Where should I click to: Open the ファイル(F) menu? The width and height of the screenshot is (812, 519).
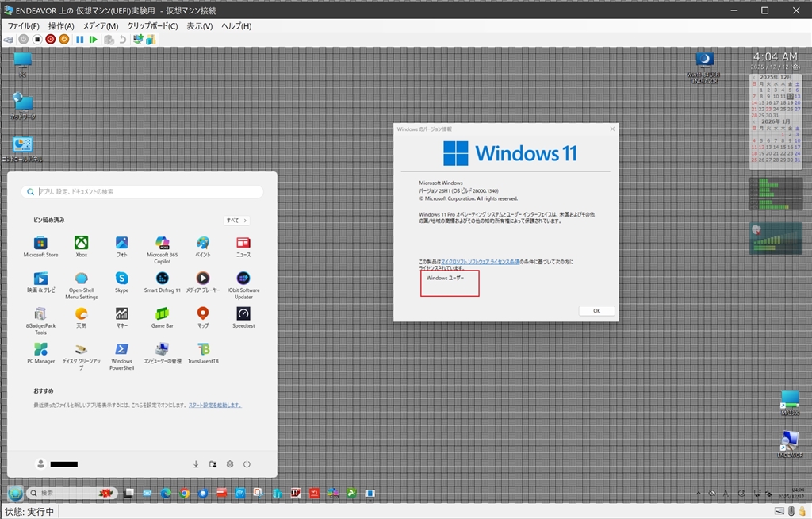pos(23,26)
